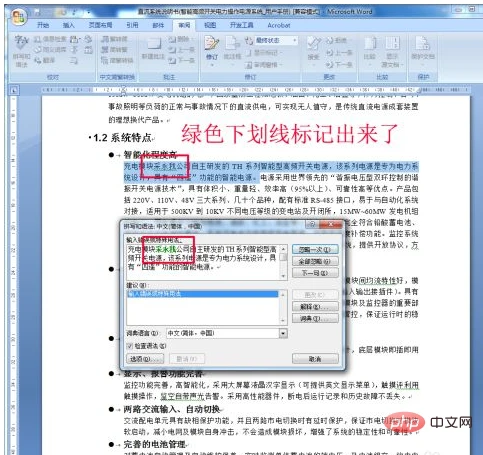Click the Cancel (取消) button in dialog
This screenshot has width=483, height=455.
(315, 359)
